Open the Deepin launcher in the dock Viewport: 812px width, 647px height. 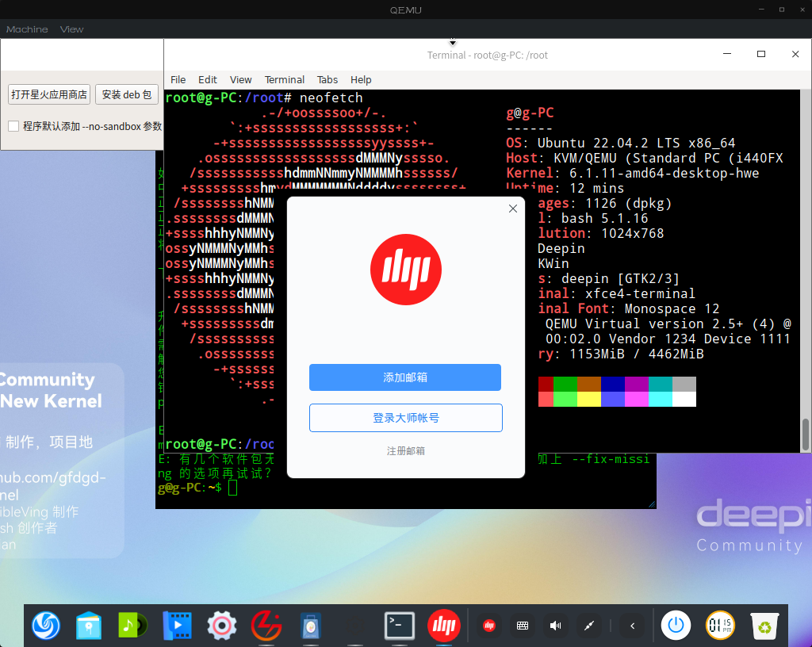(45, 626)
